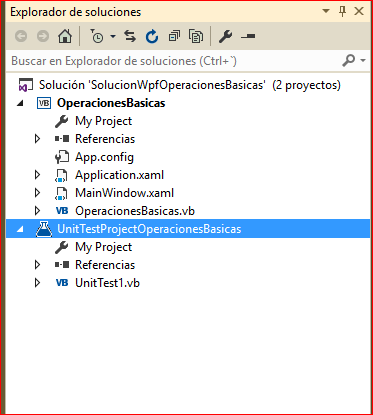373x415 pixels.
Task: Click the magnifying glass search icon
Action: 348,60
